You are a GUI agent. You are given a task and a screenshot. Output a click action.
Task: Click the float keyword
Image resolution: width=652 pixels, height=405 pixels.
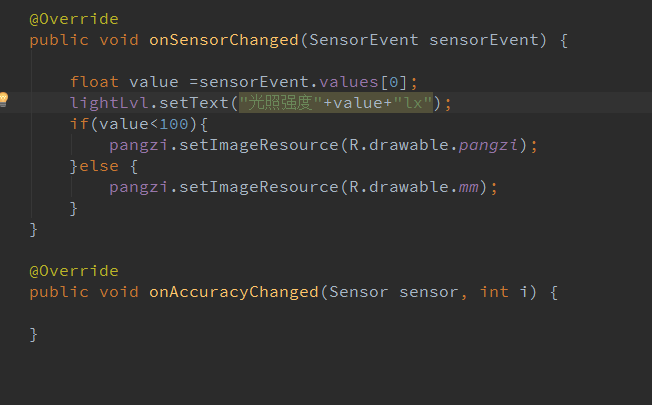point(94,81)
